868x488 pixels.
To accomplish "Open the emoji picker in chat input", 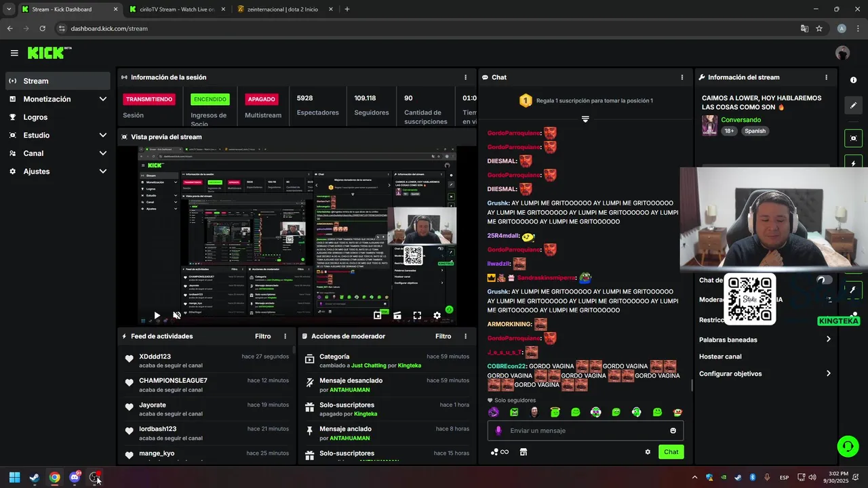I will (673, 430).
